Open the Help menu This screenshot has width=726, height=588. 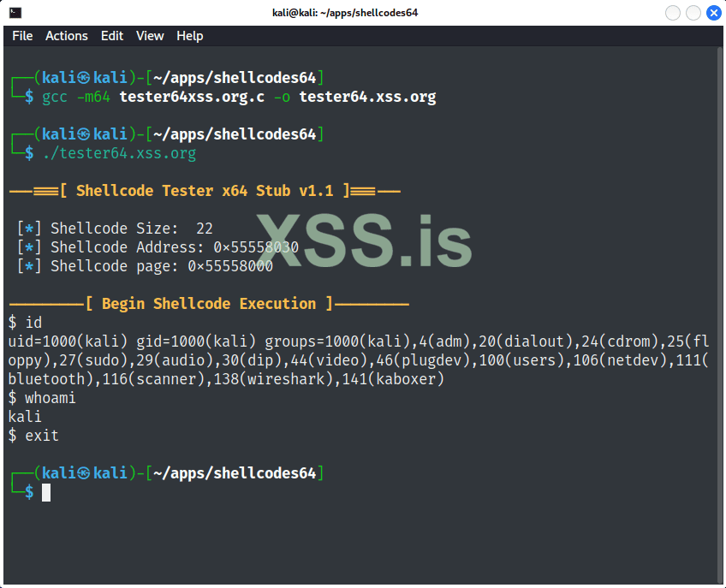click(190, 35)
